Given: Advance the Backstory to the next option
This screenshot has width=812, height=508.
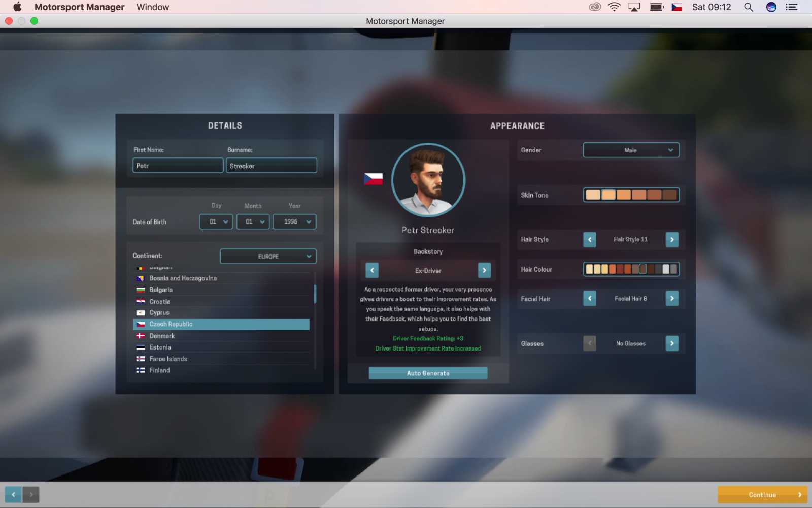Looking at the screenshot, I should [484, 270].
